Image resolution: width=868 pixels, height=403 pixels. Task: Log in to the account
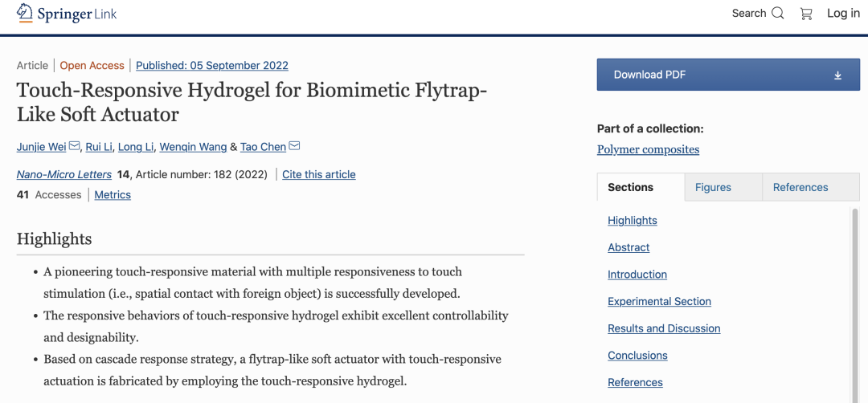click(x=843, y=14)
